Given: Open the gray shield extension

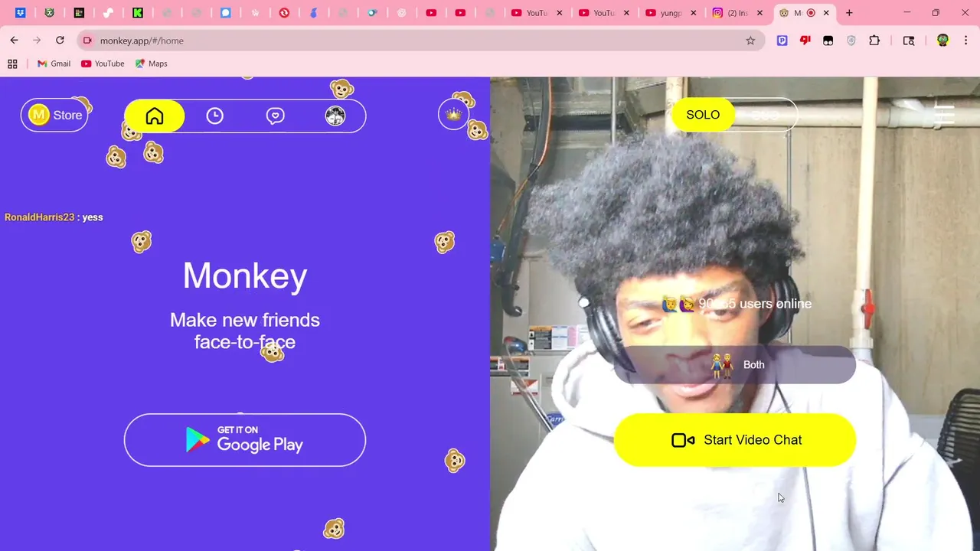Looking at the screenshot, I should click(x=851, y=41).
